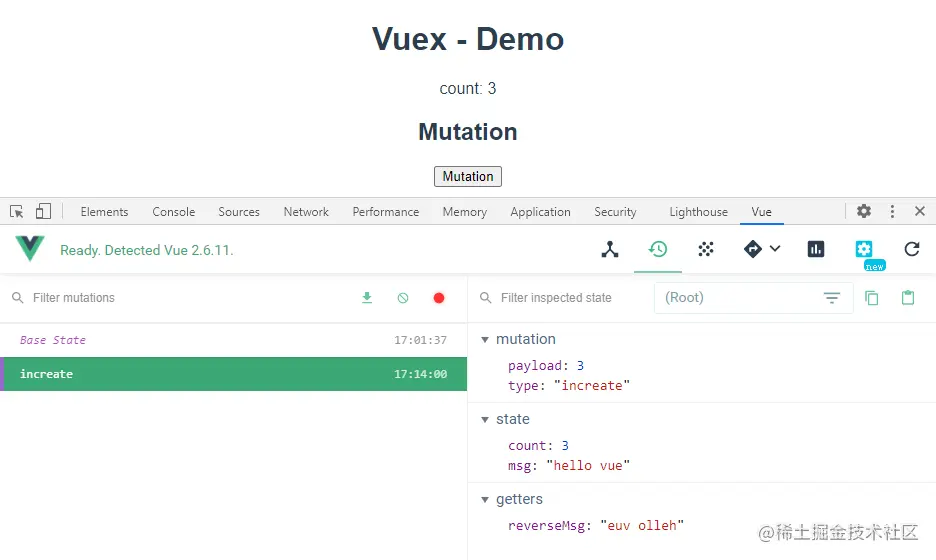
Task: Toggle the red mutation recording button
Action: click(x=439, y=298)
